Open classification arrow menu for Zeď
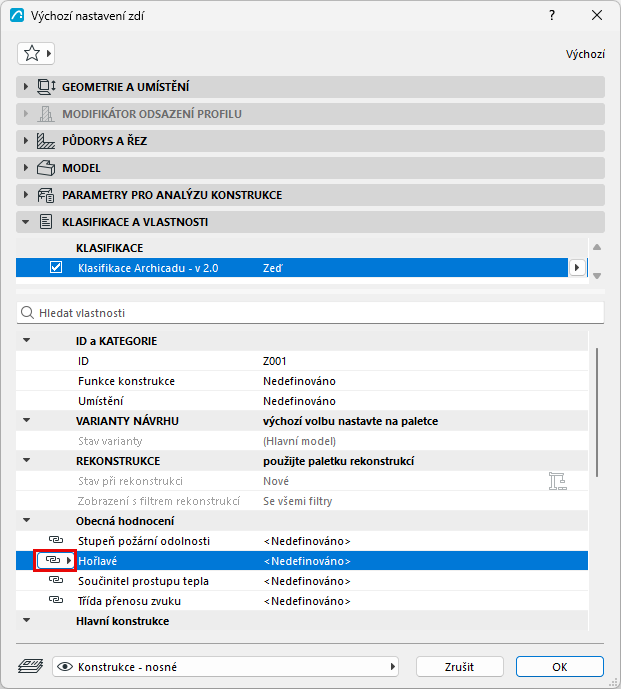 click(577, 267)
